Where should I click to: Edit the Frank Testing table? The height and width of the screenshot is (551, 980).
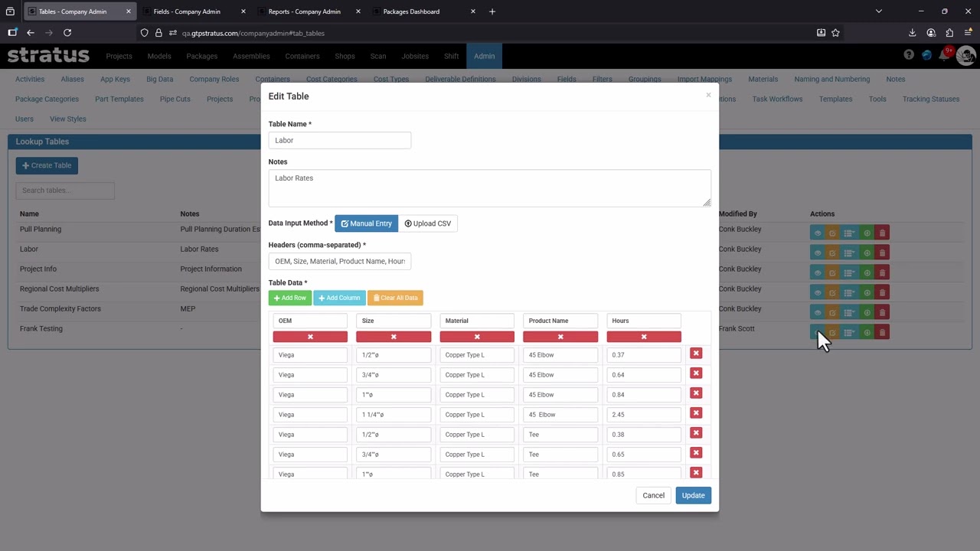[832, 332]
